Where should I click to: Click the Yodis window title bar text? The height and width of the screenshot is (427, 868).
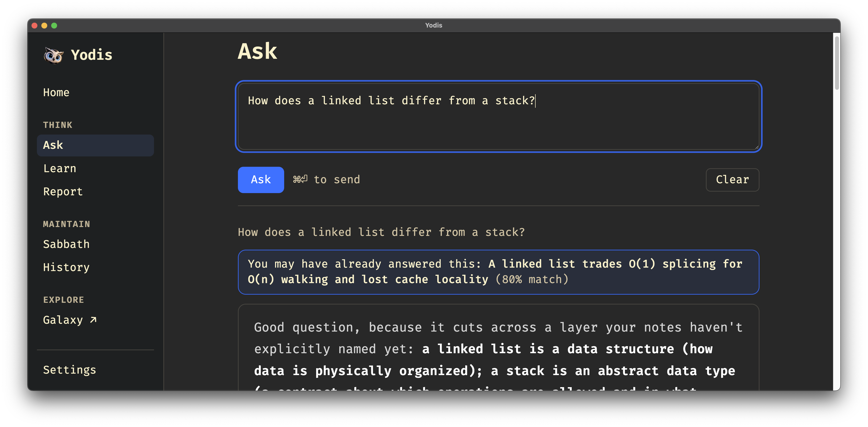point(434,25)
